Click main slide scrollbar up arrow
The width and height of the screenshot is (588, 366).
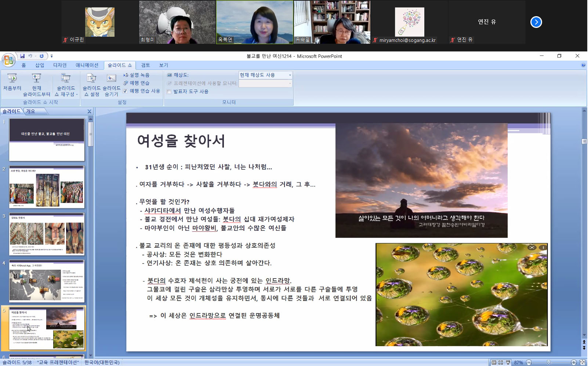point(584,110)
